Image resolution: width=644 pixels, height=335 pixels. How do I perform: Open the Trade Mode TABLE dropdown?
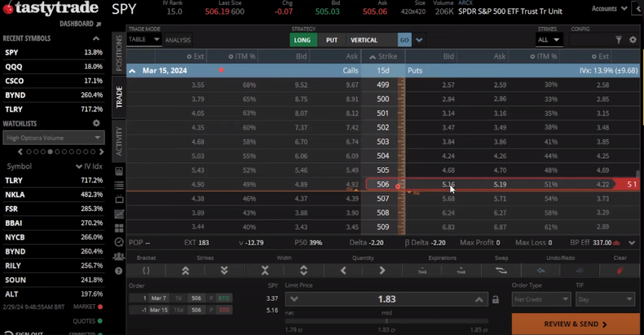coord(144,40)
